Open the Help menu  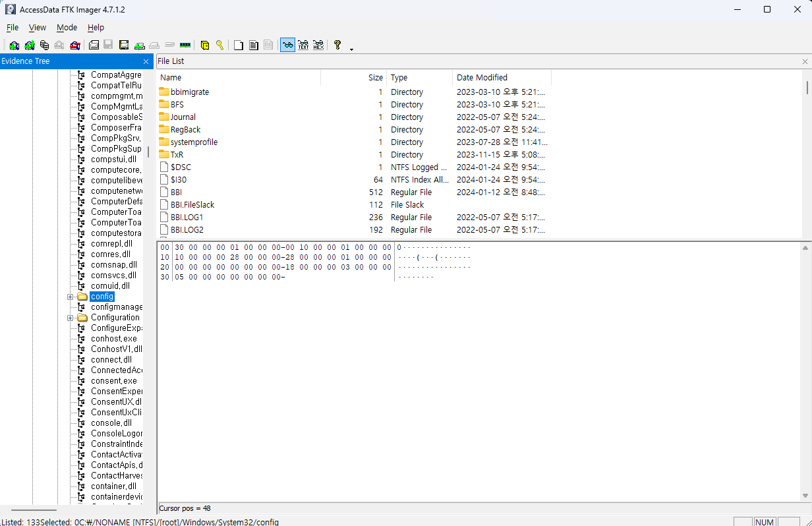pos(96,28)
